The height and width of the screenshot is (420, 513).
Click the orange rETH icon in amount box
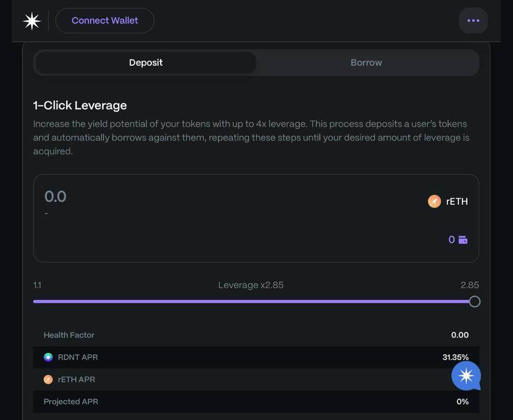[x=434, y=202]
